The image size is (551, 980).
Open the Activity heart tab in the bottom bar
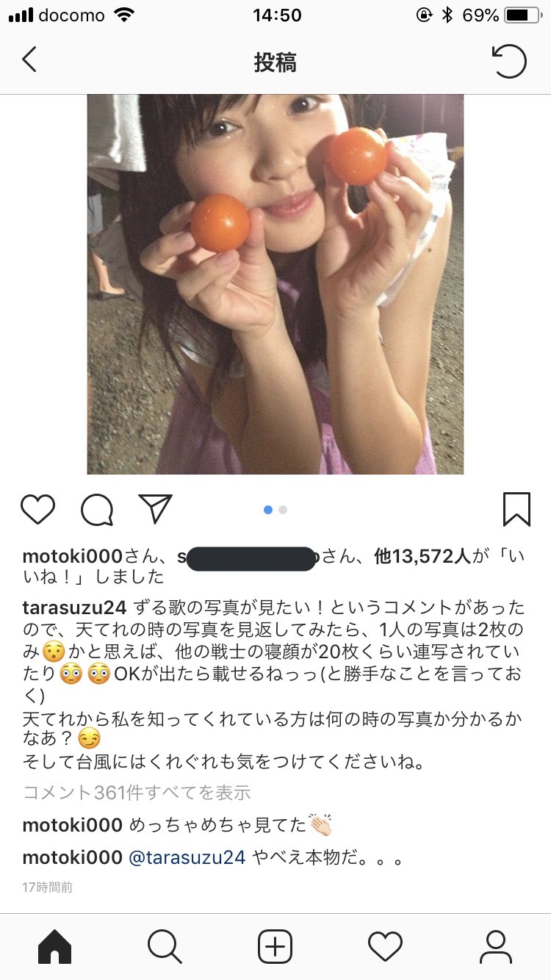386,947
